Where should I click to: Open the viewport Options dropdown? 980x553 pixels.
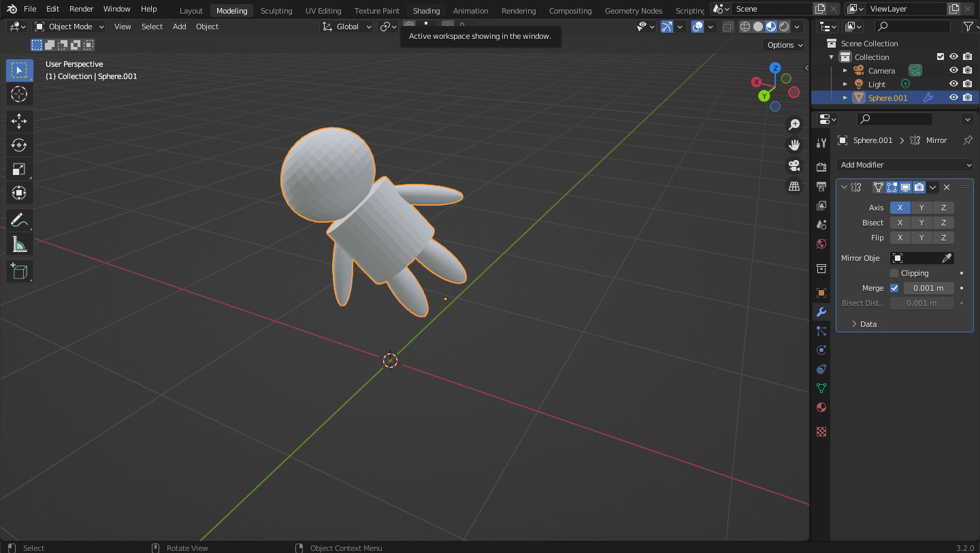pos(785,45)
